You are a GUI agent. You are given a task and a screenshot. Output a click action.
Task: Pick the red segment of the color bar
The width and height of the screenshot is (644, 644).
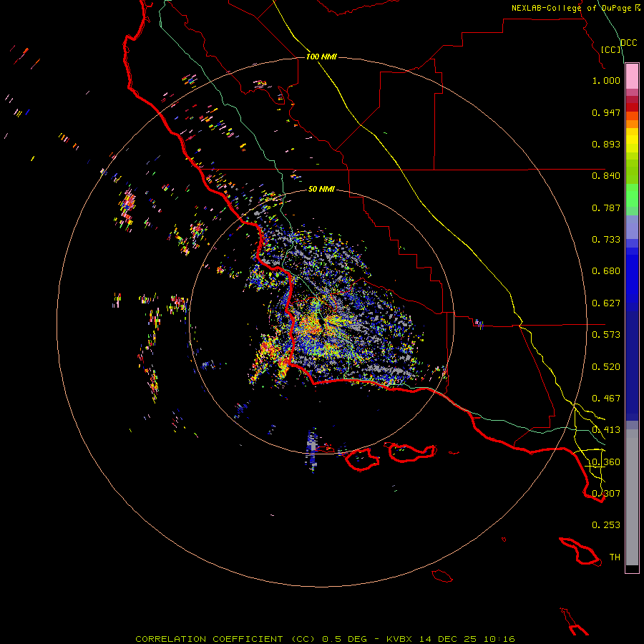tap(632, 107)
